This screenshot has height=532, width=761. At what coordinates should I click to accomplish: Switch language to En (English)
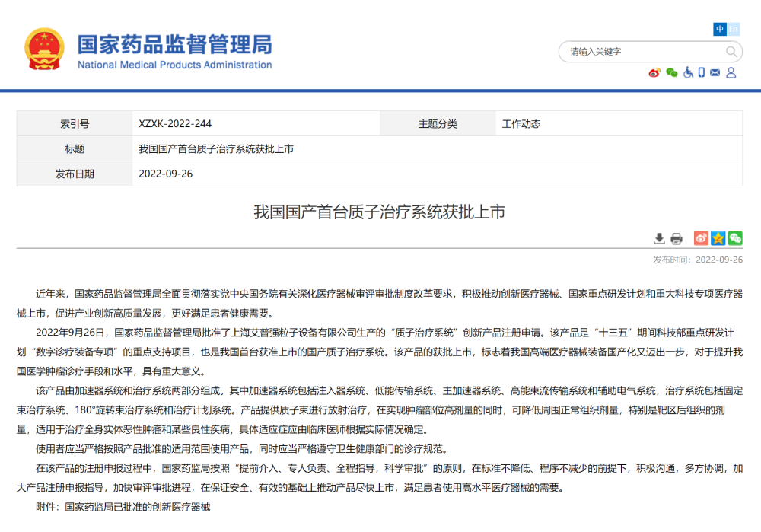733,29
